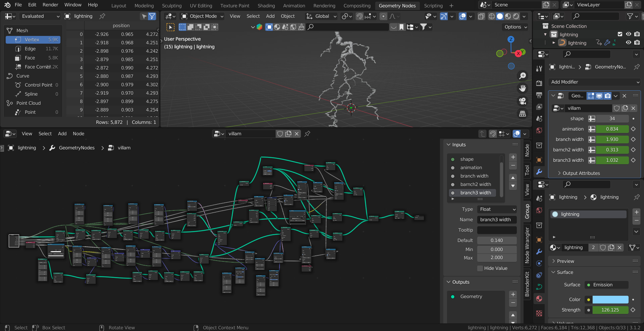Toggle camera view in the viewport
The width and height of the screenshot is (644, 331).
click(x=523, y=101)
